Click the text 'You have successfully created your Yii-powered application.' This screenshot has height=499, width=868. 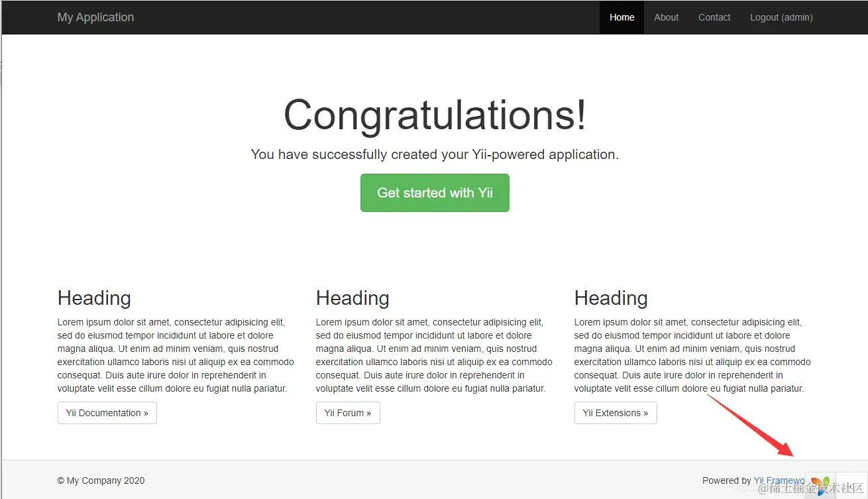pyautogui.click(x=435, y=154)
